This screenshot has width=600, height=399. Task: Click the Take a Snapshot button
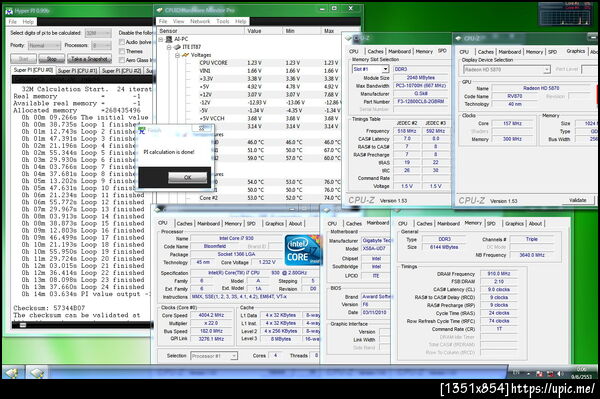(x=89, y=59)
